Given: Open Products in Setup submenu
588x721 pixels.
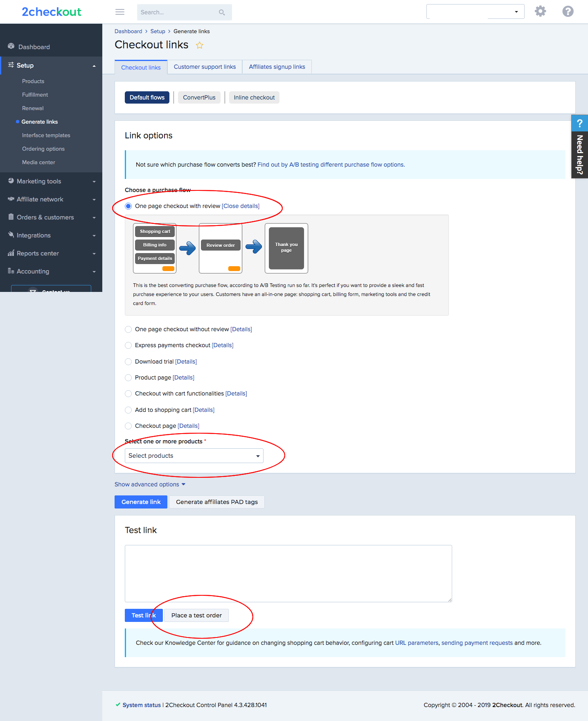Looking at the screenshot, I should 33,81.
